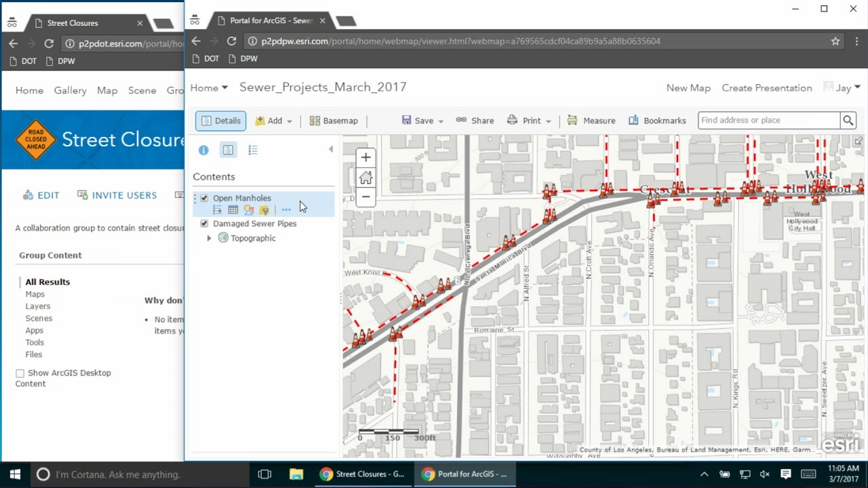Open Home in Street Closures window
The height and width of the screenshot is (488, 868).
tap(29, 90)
